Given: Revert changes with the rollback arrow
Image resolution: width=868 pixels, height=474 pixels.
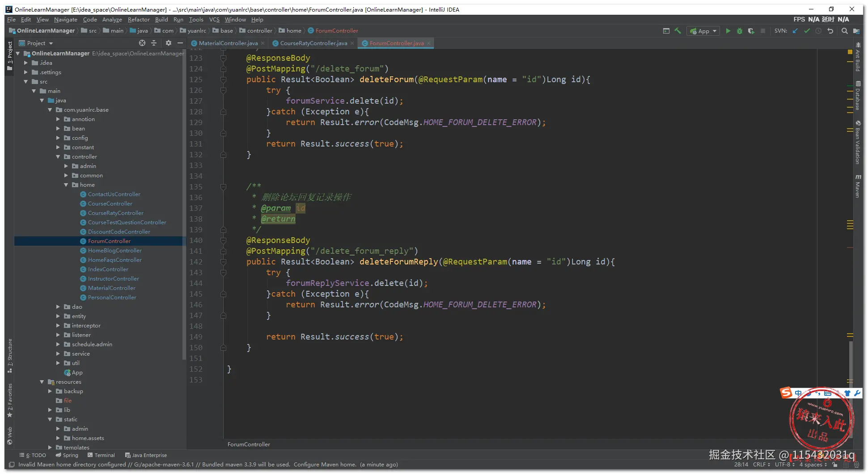Looking at the screenshot, I should [x=830, y=31].
